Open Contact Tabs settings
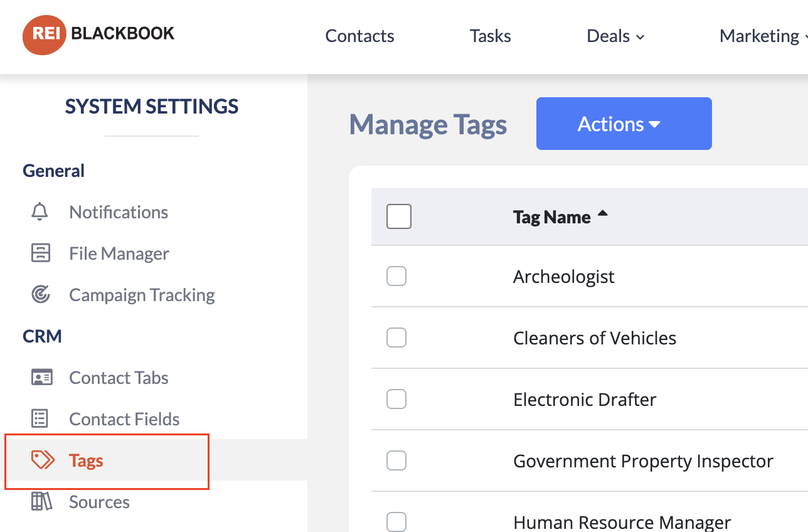This screenshot has width=808, height=532. click(x=119, y=378)
